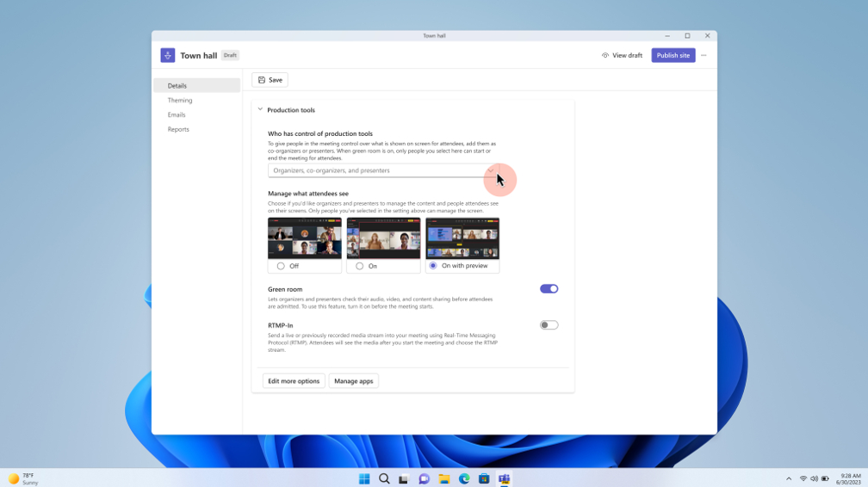
Task: Click the Save button
Action: 270,80
